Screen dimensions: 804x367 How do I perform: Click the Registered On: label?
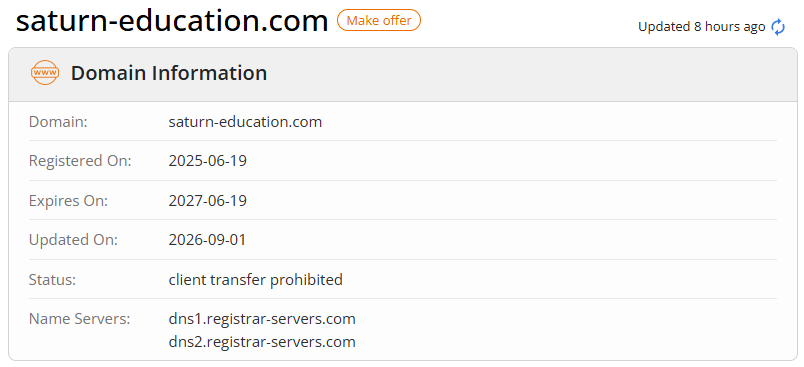click(x=80, y=161)
